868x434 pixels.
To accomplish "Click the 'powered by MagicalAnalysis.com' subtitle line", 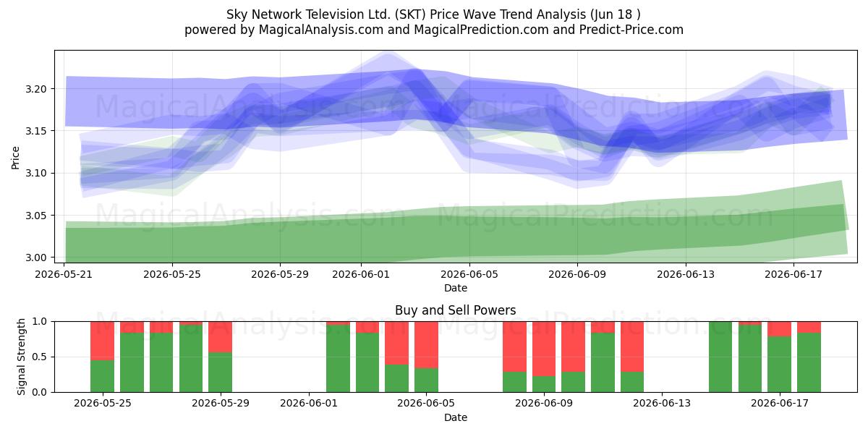I will click(434, 30).
